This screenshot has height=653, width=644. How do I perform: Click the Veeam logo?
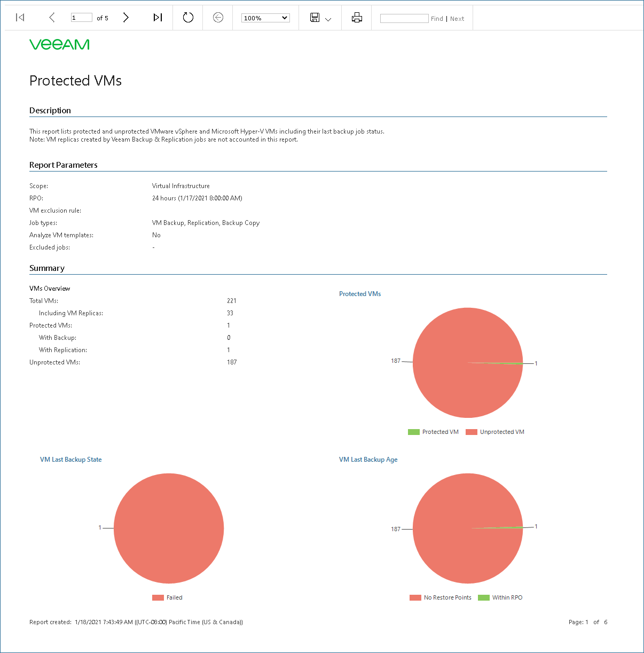point(59,44)
